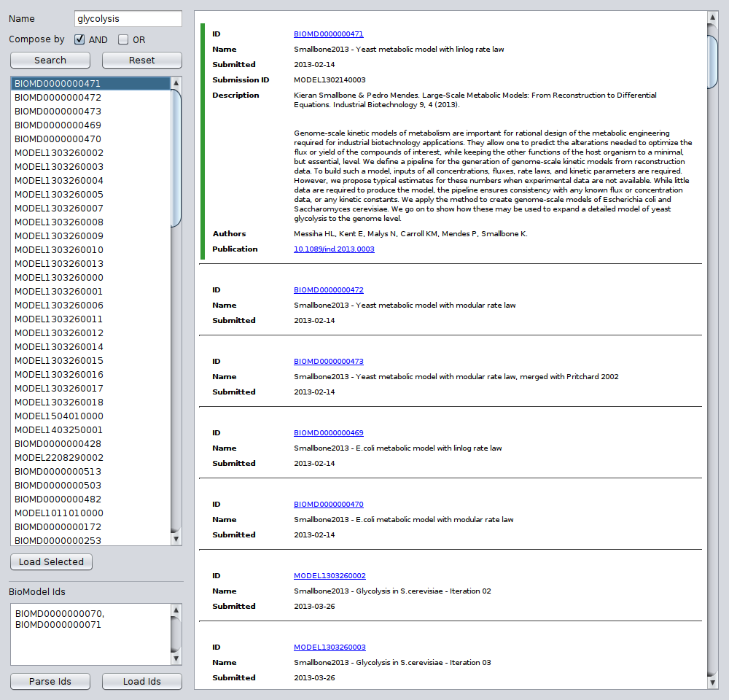Select MODEL1504010000 in the model list
This screenshot has width=729, height=700.
(90, 416)
